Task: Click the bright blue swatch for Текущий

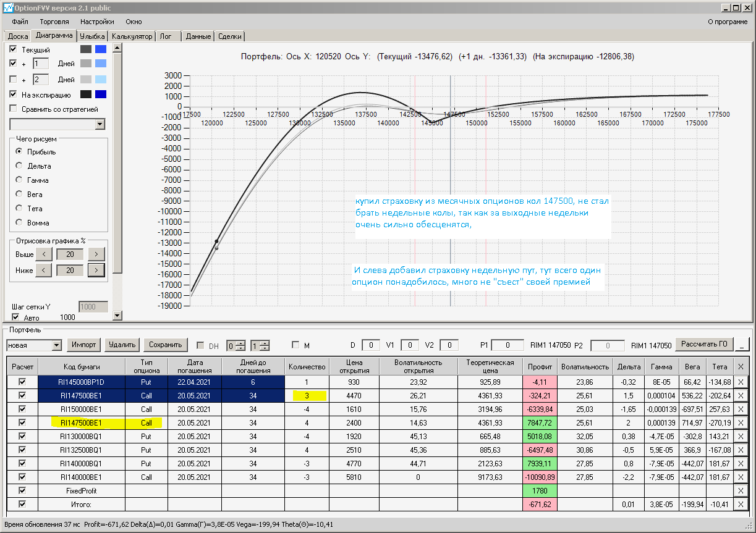Action: click(100, 49)
